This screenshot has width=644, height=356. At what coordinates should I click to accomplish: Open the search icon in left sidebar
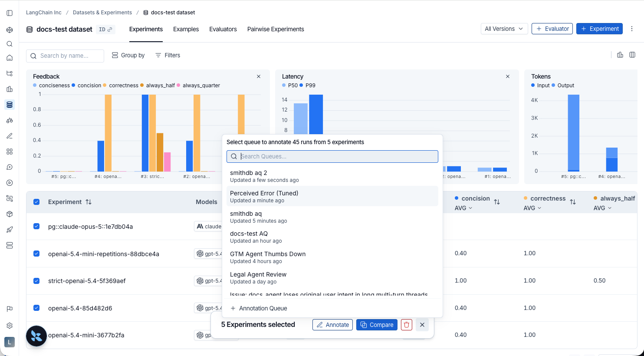[x=10, y=44]
